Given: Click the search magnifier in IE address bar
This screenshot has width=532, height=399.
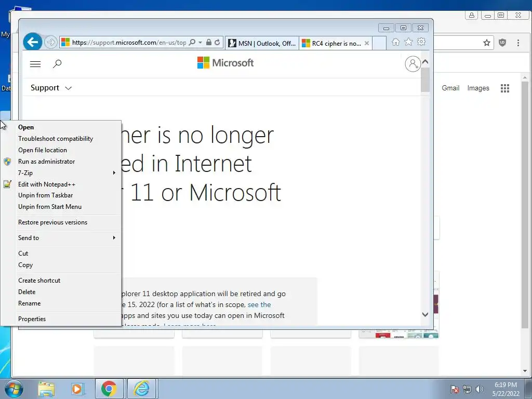Looking at the screenshot, I should point(192,43).
